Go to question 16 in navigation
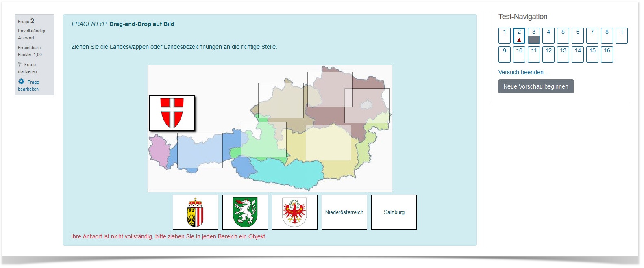This screenshot has width=644, height=268. tap(607, 54)
